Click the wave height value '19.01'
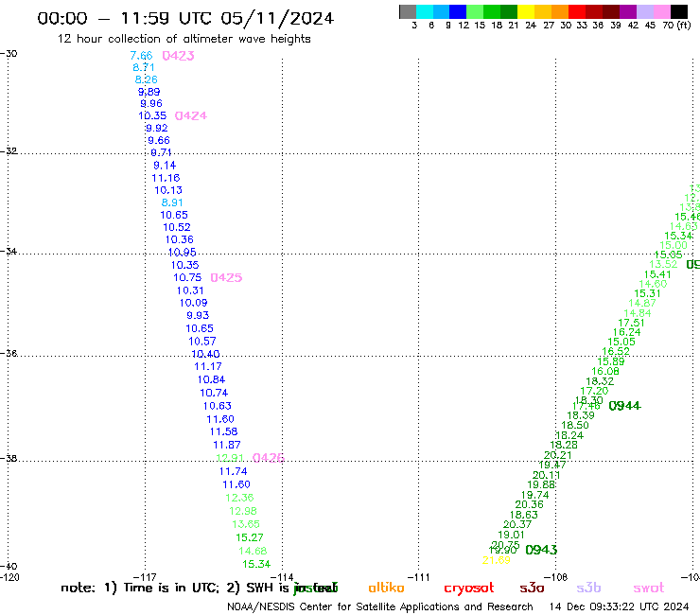Viewport: 700px width, 615px height. 512,536
